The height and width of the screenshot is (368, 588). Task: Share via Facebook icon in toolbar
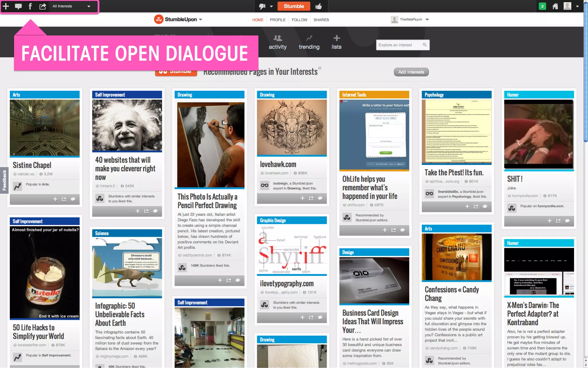point(30,6)
